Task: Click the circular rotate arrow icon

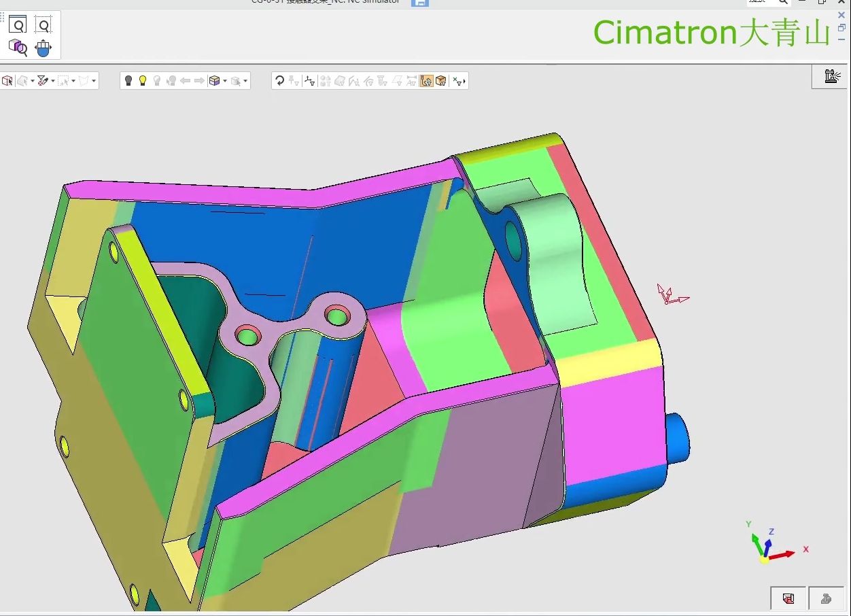Action: [279, 81]
